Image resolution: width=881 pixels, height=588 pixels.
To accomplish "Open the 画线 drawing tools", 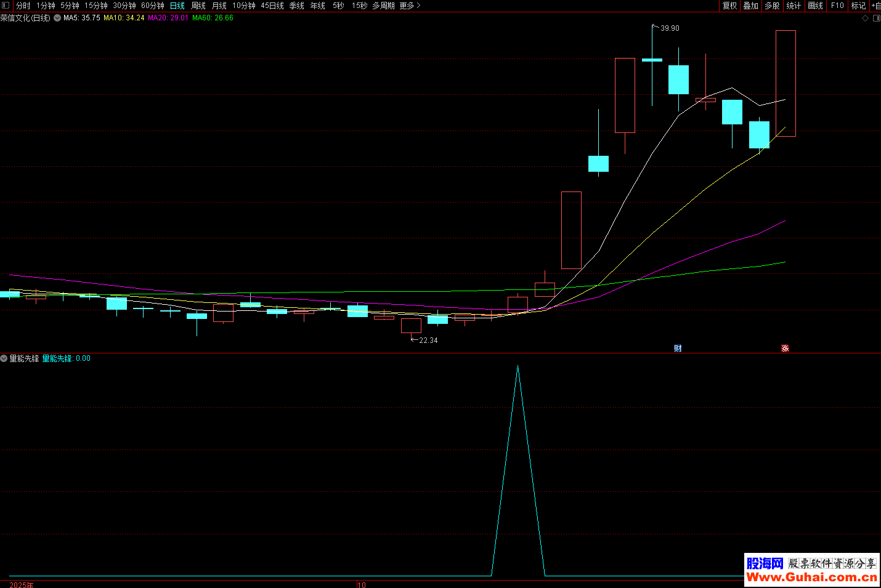I will coord(815,6).
